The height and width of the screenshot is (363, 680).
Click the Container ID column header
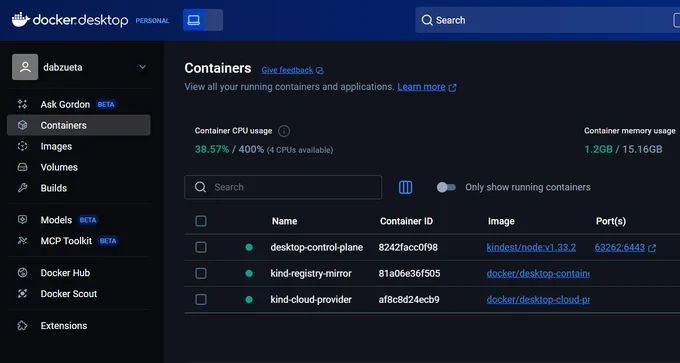(x=406, y=221)
